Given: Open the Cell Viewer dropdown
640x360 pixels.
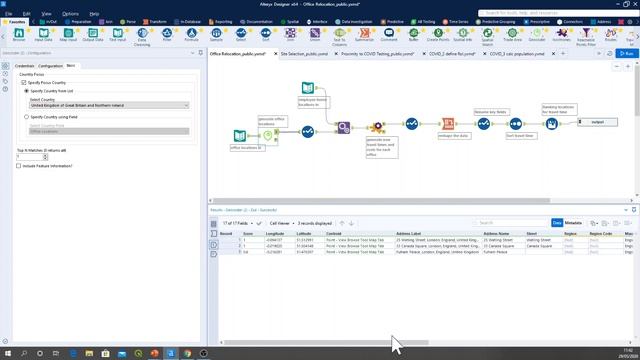Looking at the screenshot, I should (282, 223).
